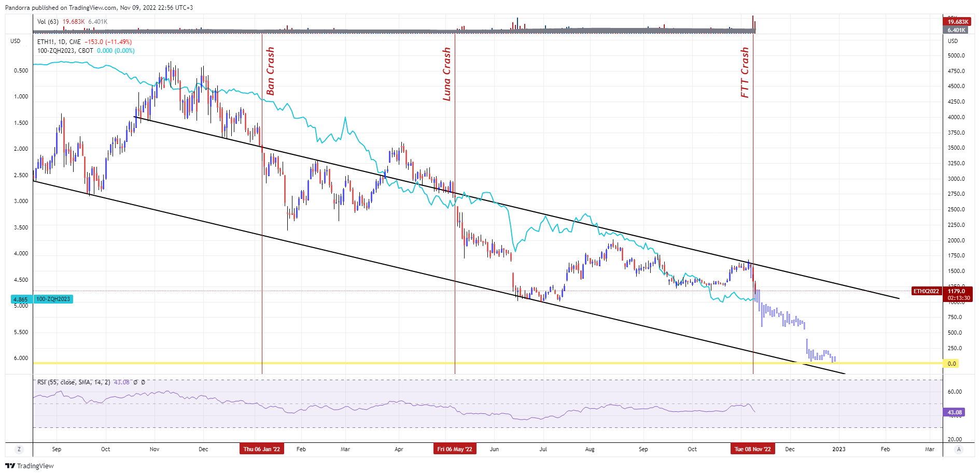
Task: Select the ETH1!, 1D, CME symbol legend
Action: click(59, 42)
